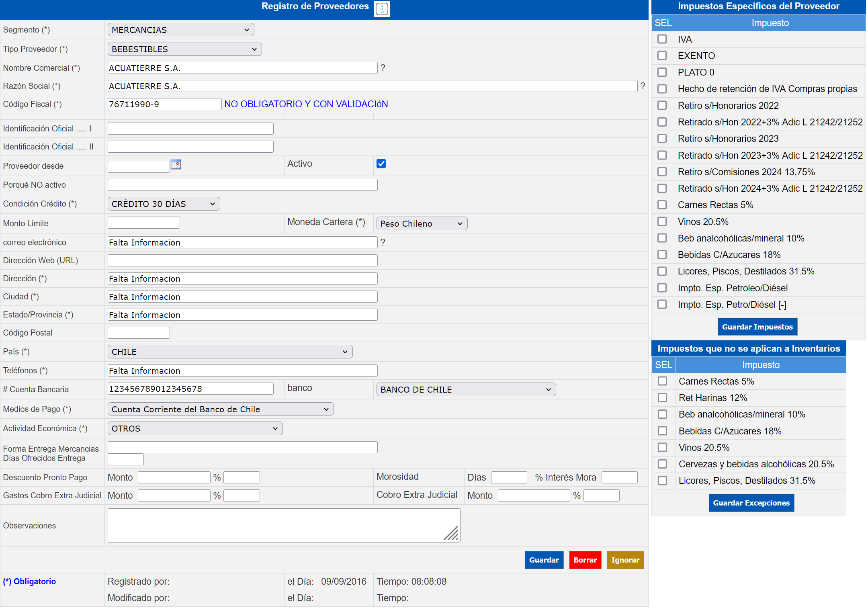Click the question mark beside correo electrónico

tap(383, 242)
